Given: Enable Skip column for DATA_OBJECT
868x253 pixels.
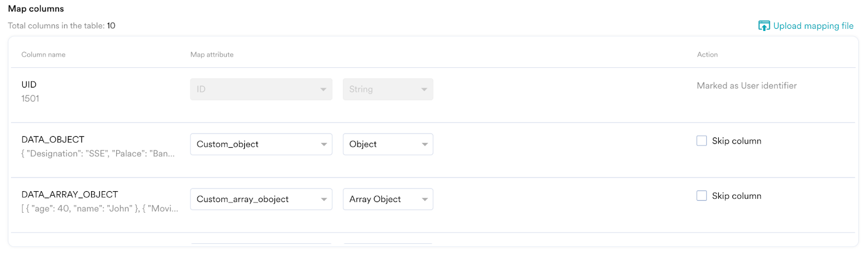Looking at the screenshot, I should (701, 141).
